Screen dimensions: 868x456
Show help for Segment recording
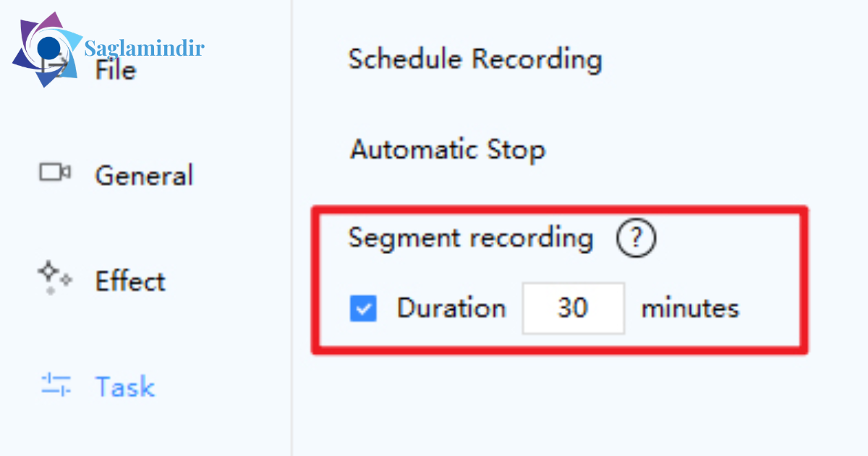(636, 239)
